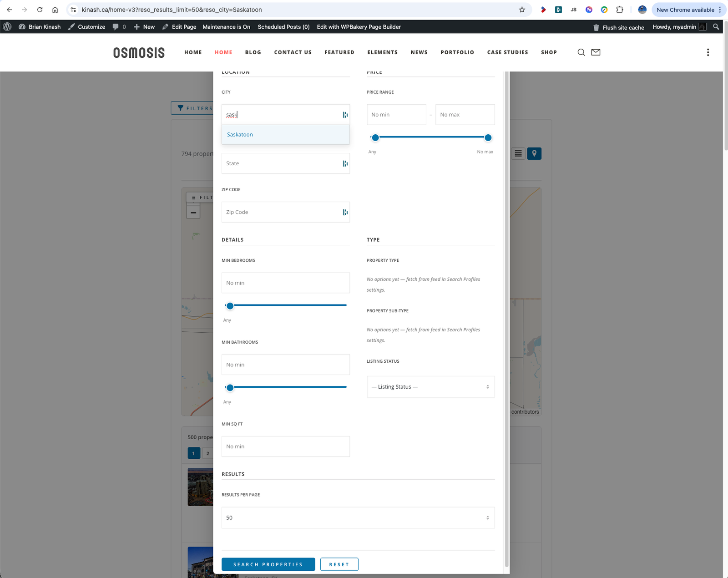The width and height of the screenshot is (728, 578).
Task: Zoom out the map with minus button
Action: click(193, 213)
